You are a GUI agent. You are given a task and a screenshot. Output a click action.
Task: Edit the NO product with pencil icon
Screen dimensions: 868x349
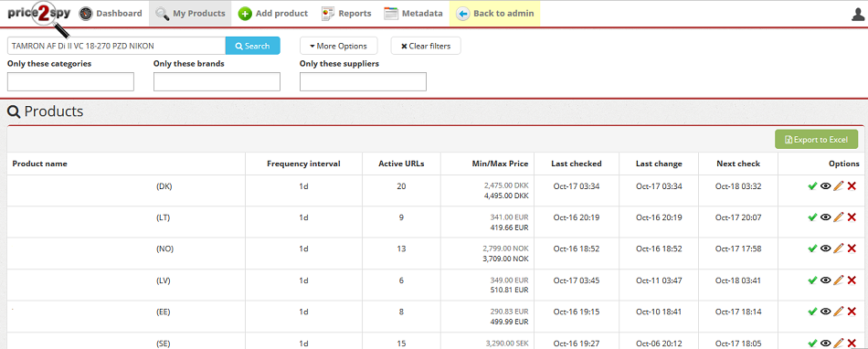[839, 249]
